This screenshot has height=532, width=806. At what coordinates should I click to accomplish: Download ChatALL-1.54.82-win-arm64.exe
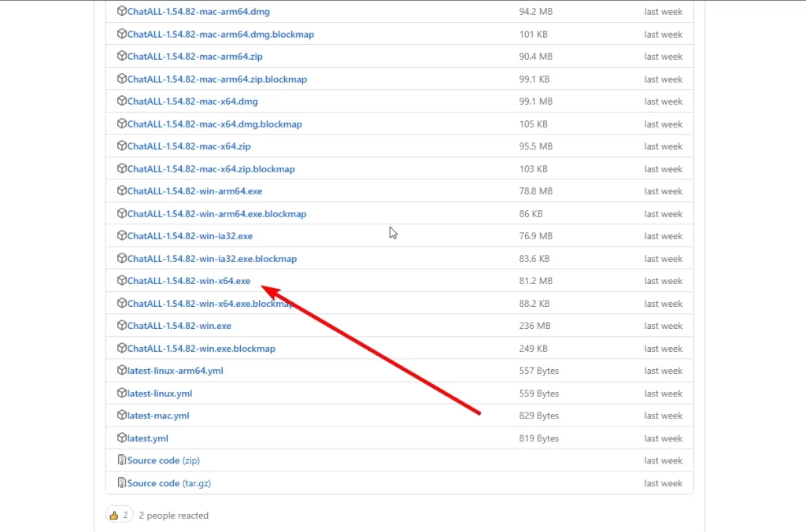[x=195, y=190]
